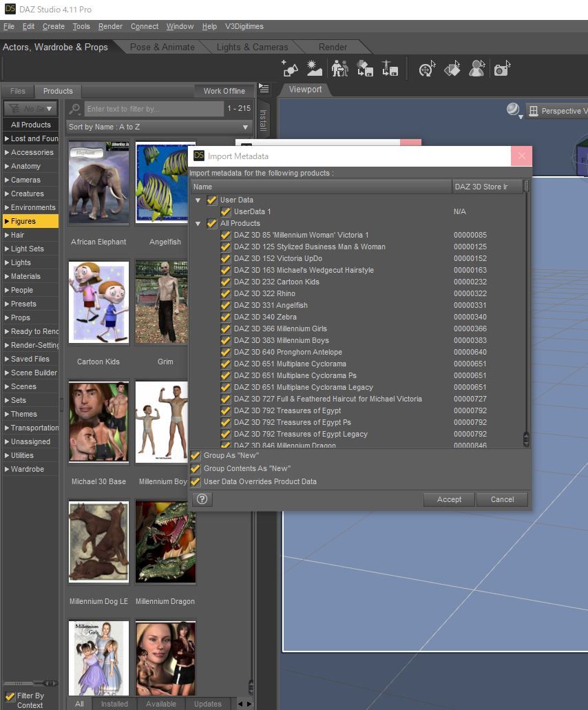Close the Import Metadata dialog
The width and height of the screenshot is (588, 710).
click(521, 156)
